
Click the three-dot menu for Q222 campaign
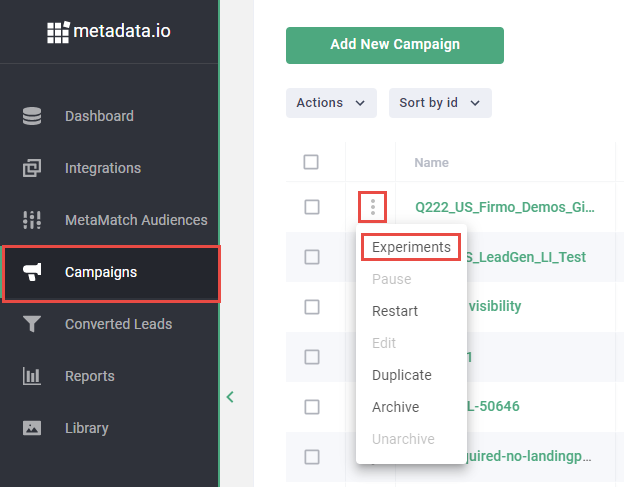pos(373,207)
